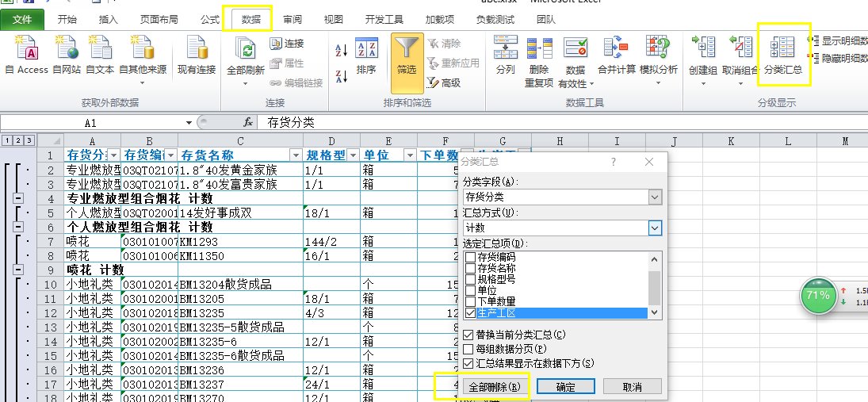
Task: Click the 编辑链接 edit links command
Action: (296, 83)
